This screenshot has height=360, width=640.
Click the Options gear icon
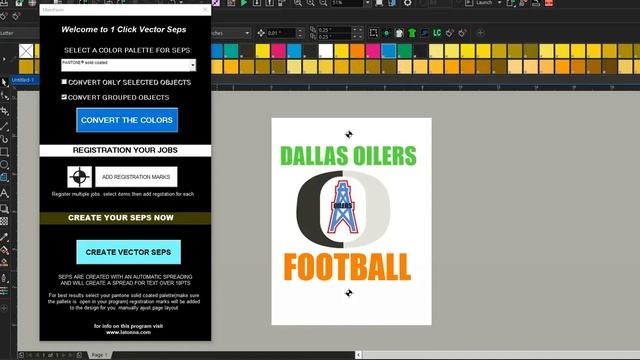coord(407,3)
